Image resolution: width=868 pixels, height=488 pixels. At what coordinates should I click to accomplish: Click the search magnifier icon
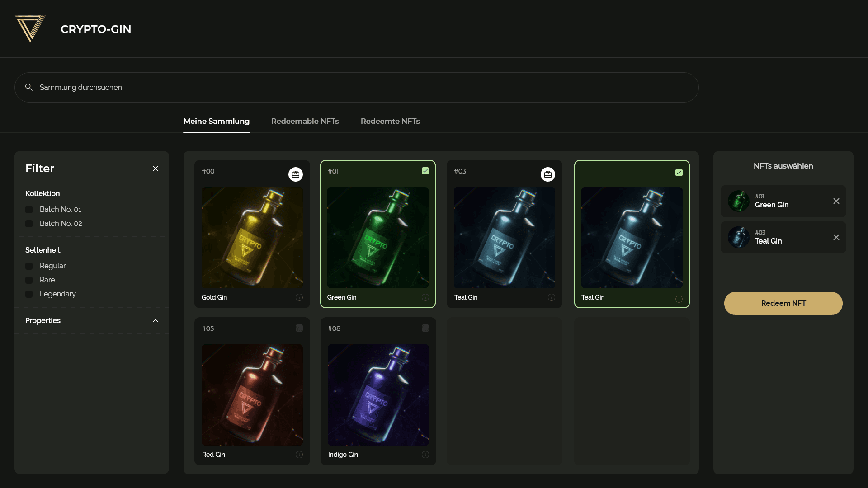pos(29,87)
